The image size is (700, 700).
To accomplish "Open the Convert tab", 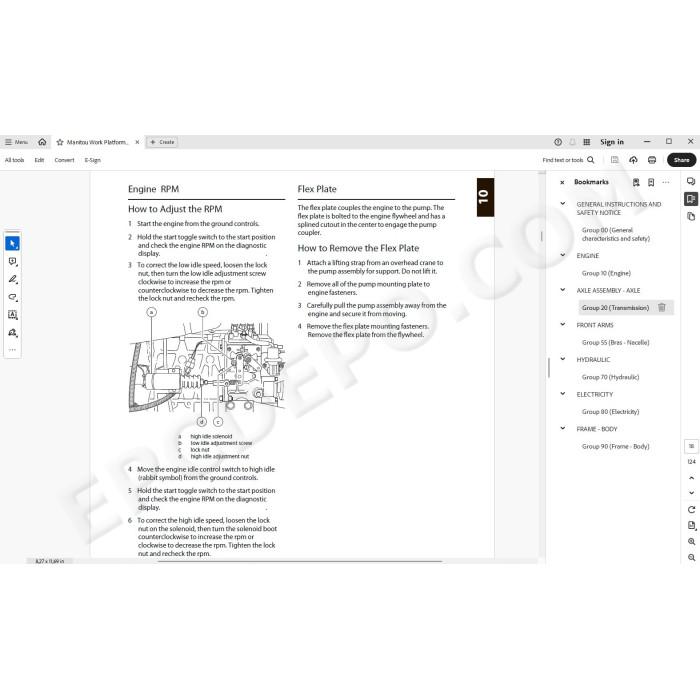I will pyautogui.click(x=64, y=160).
